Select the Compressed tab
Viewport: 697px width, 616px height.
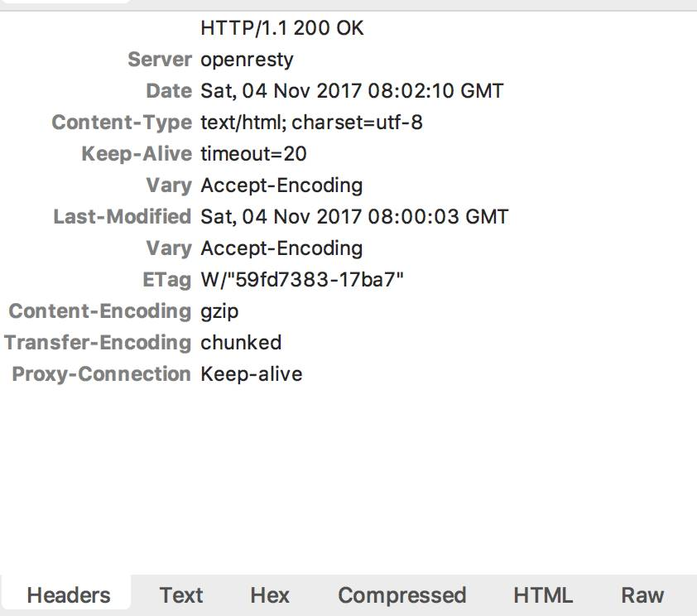(401, 595)
